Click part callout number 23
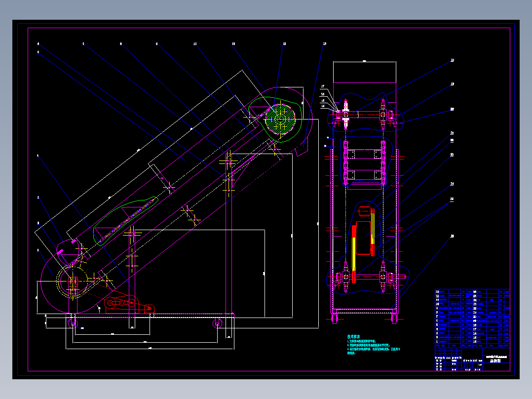Image resolution: width=532 pixels, height=399 pixels. click(452, 155)
